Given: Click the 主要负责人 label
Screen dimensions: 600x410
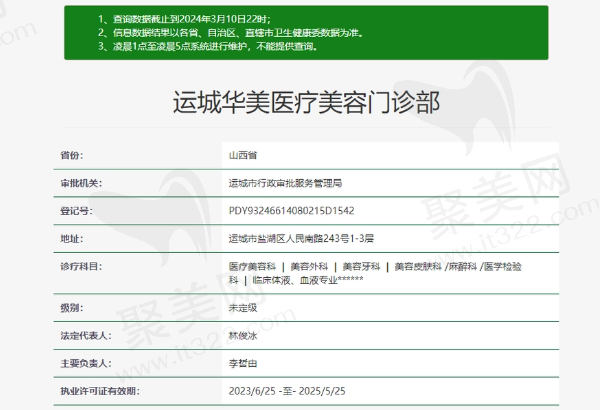Looking at the screenshot, I should (x=86, y=364).
